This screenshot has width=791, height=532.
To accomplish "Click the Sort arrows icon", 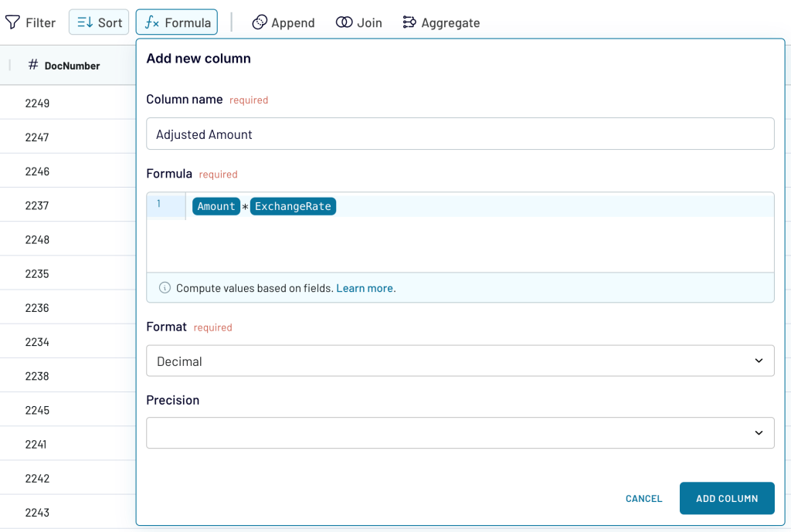I will click(x=85, y=22).
